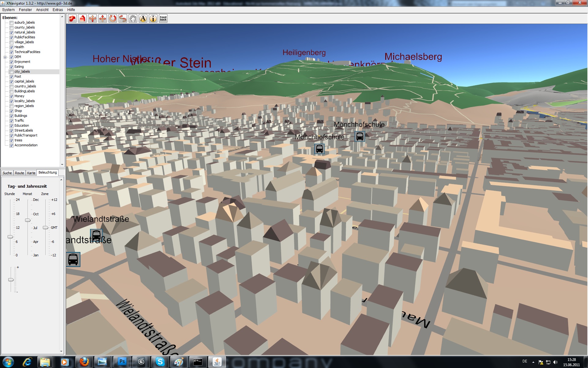The height and width of the screenshot is (368, 588).
Task: Open the Fenster menu
Action: 25,10
